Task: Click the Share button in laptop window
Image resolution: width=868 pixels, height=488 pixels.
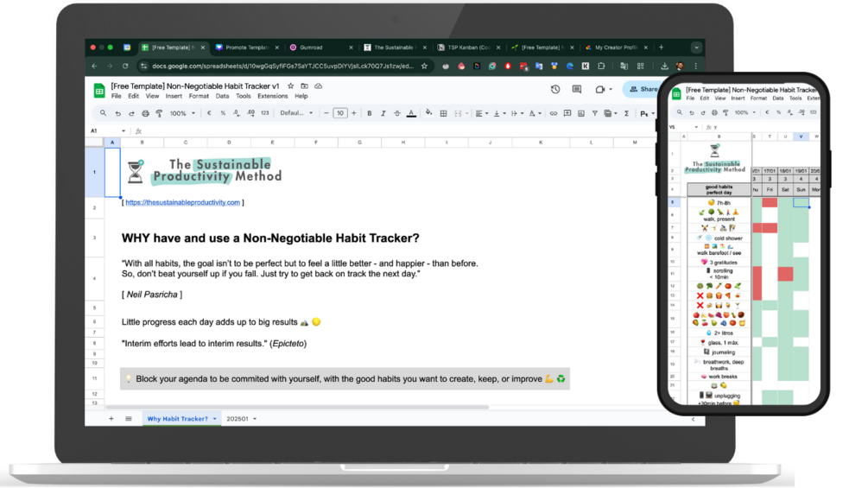Action: (x=642, y=89)
